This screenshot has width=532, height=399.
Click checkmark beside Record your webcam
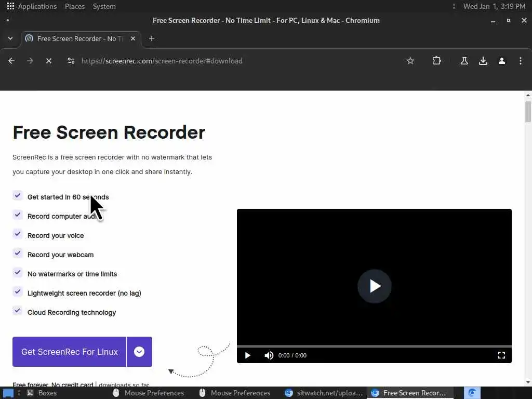coord(17,254)
